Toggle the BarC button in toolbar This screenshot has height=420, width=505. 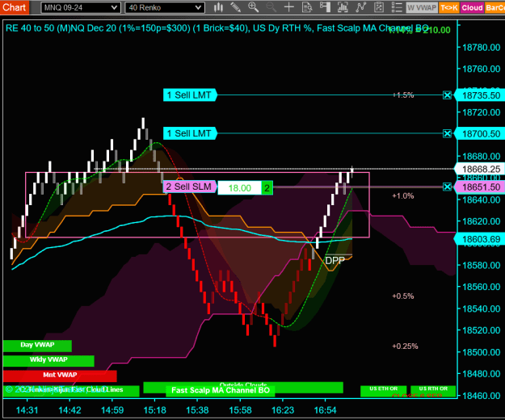coord(494,7)
